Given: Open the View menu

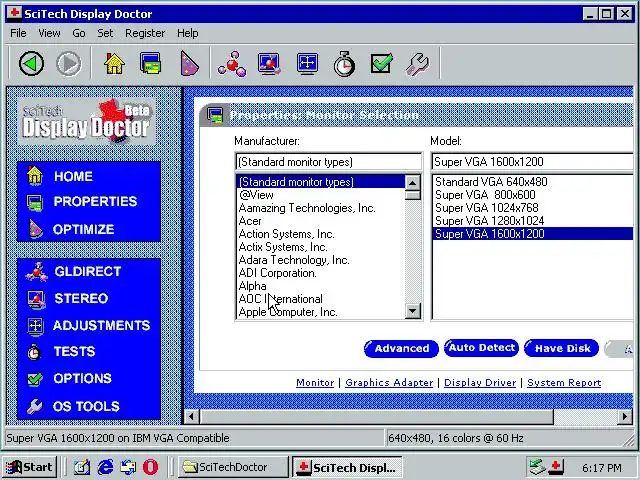Looking at the screenshot, I should click(49, 33).
